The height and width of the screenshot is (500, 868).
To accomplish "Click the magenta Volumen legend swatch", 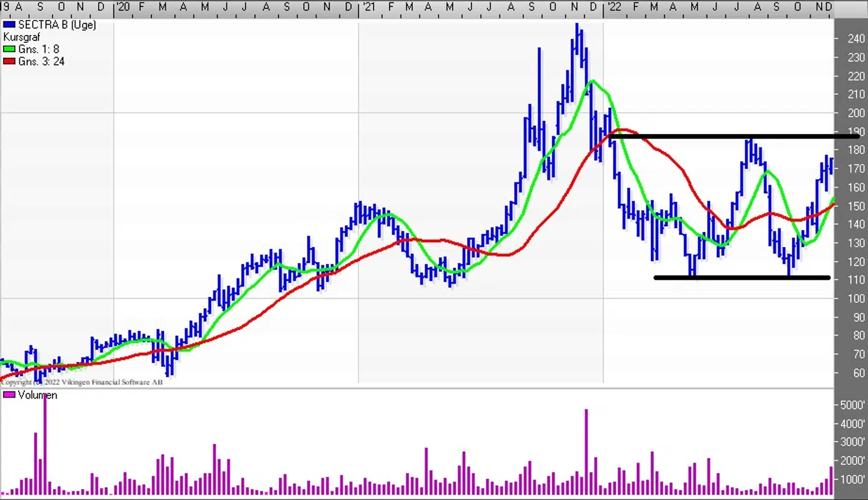I will 9,395.
